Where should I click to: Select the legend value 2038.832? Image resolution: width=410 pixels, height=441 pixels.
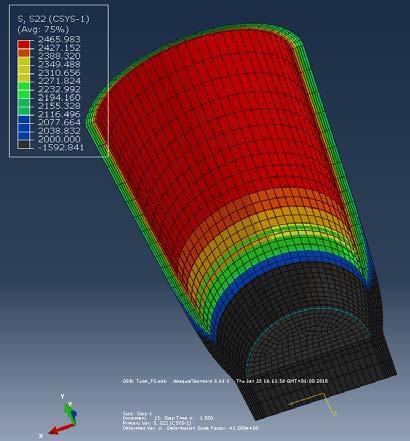click(x=59, y=131)
